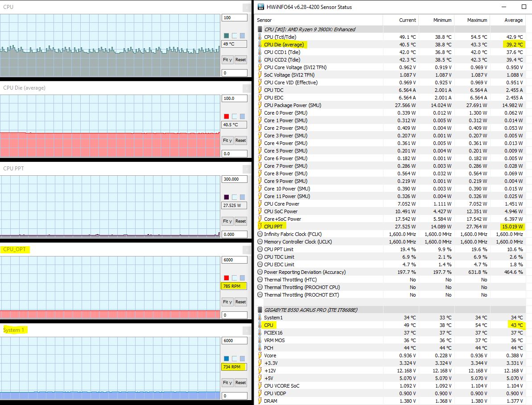Change teal line color of CPU graph
This screenshot has width=532, height=405.
pos(226,36)
